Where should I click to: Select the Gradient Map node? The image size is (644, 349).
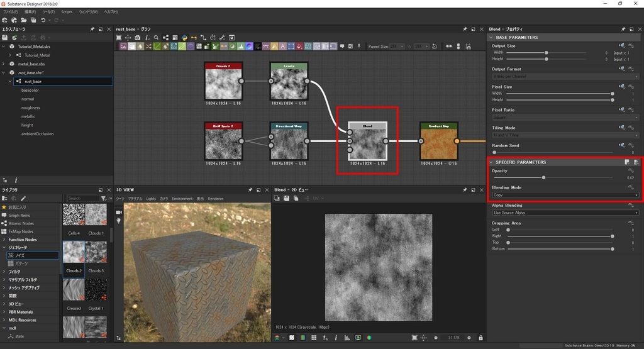click(x=438, y=141)
